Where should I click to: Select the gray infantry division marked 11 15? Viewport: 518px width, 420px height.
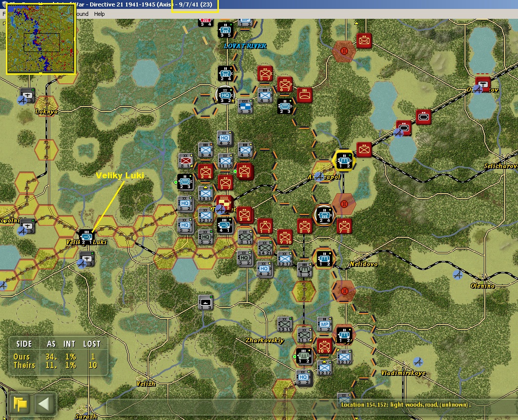[x=225, y=161]
